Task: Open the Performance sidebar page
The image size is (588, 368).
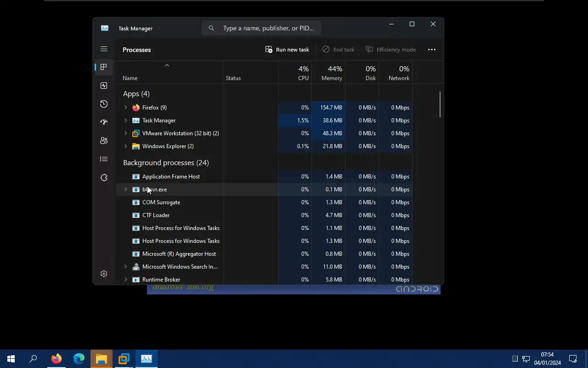Action: (x=104, y=86)
